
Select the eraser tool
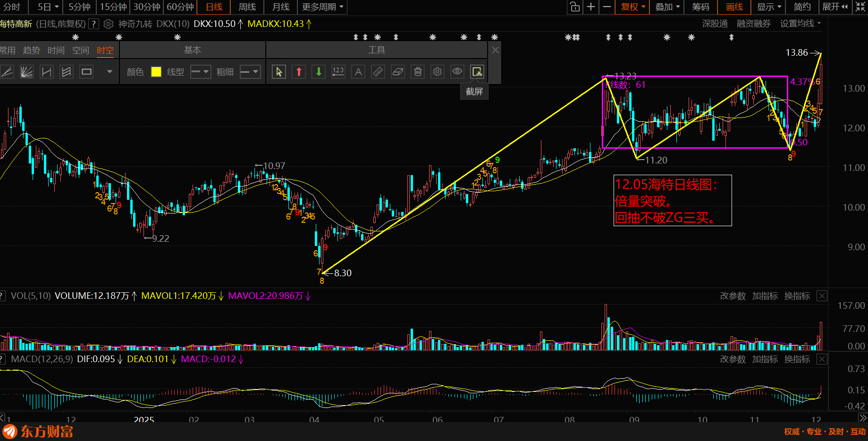(398, 72)
